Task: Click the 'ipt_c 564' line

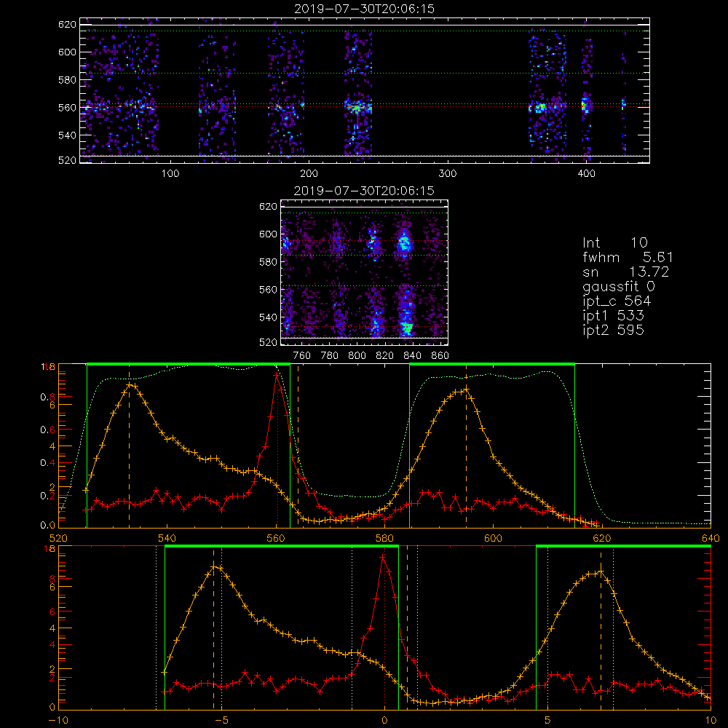Action: [x=617, y=301]
